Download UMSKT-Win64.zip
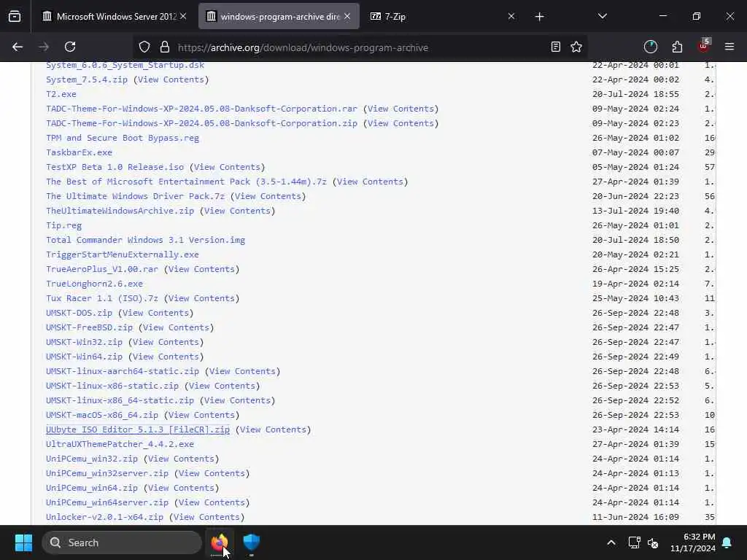This screenshot has height=560, width=747. (85, 357)
